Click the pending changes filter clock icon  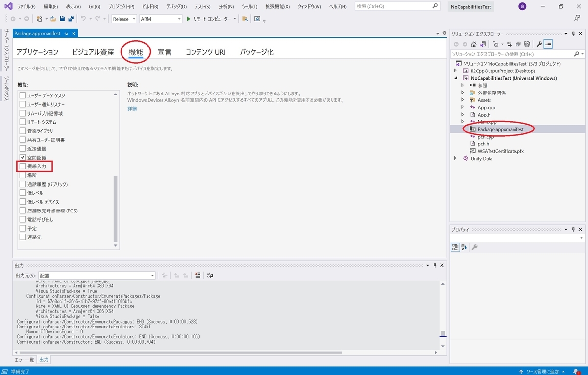click(x=496, y=44)
